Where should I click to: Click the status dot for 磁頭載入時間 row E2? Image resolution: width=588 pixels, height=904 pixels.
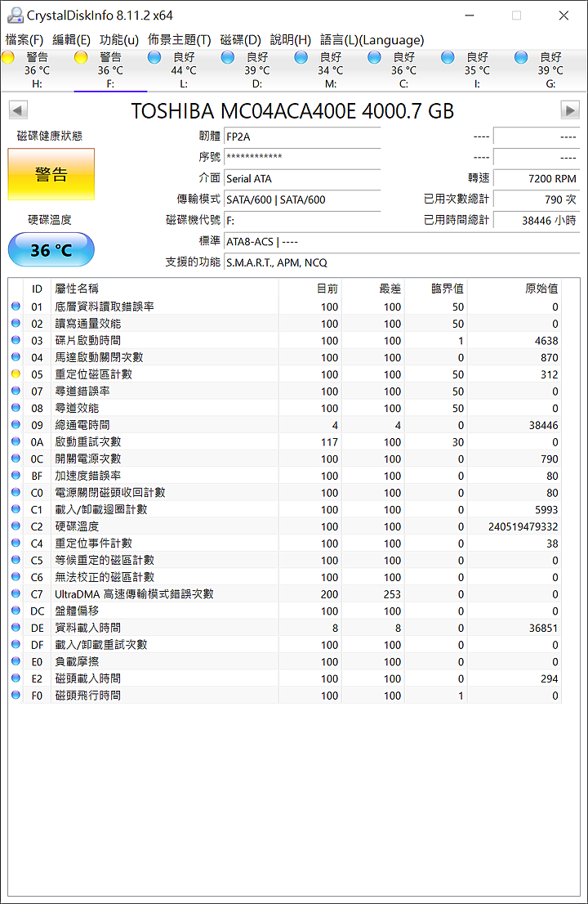pos(16,678)
